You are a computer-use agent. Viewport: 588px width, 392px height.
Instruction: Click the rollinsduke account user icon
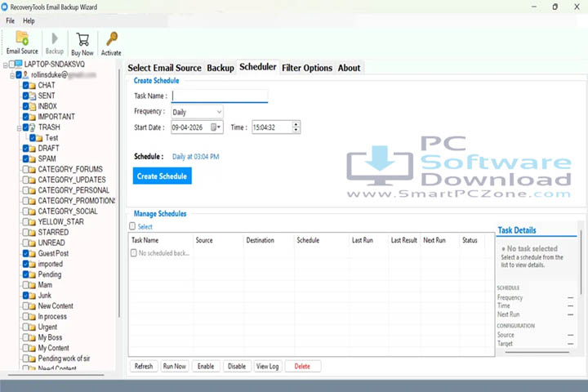[25, 75]
